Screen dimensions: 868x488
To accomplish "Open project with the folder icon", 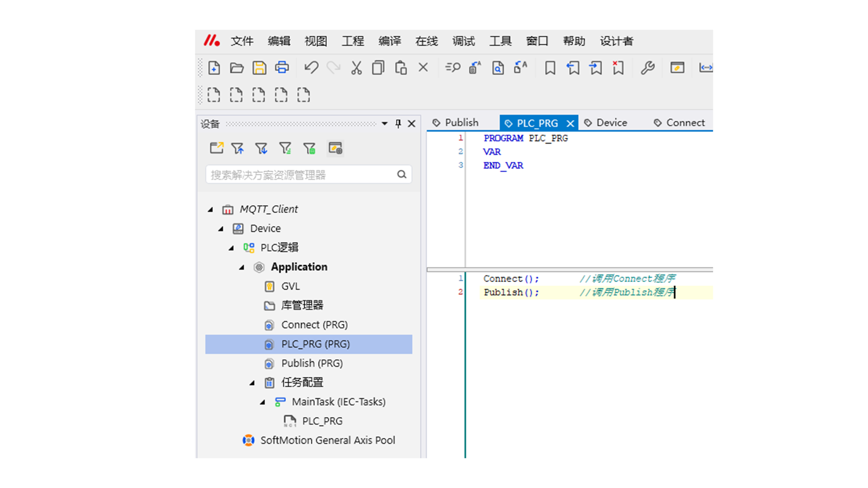I will coord(236,68).
